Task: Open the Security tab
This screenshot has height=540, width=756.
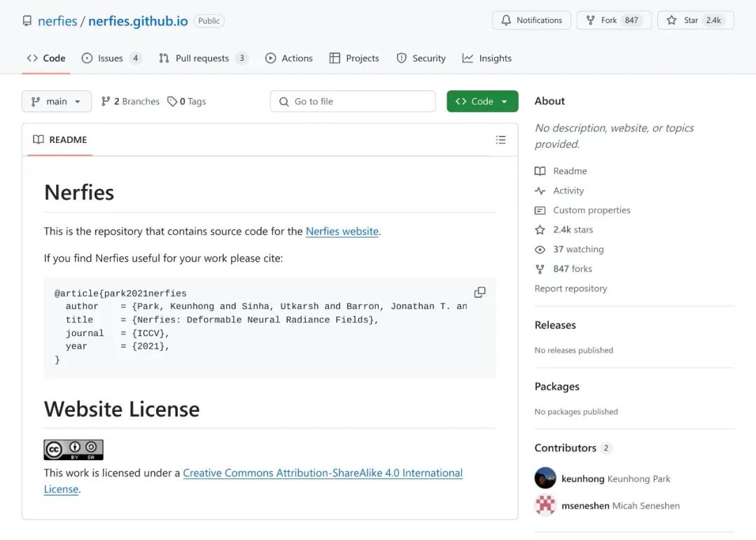Action: click(421, 58)
